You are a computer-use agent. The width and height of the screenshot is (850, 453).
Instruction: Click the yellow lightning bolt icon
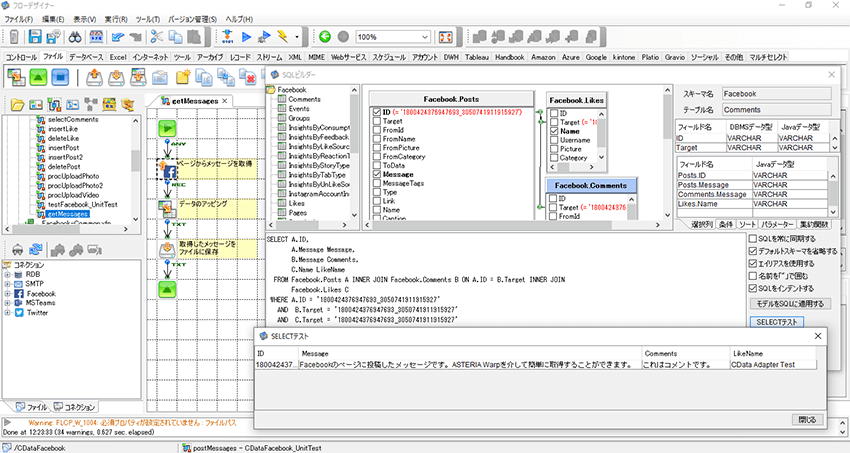pos(282,37)
